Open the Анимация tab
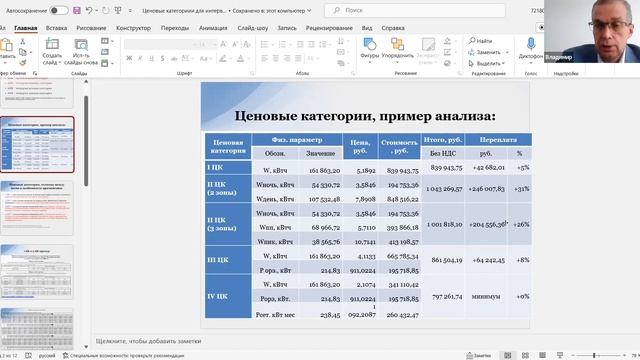640x360 pixels. [x=213, y=28]
